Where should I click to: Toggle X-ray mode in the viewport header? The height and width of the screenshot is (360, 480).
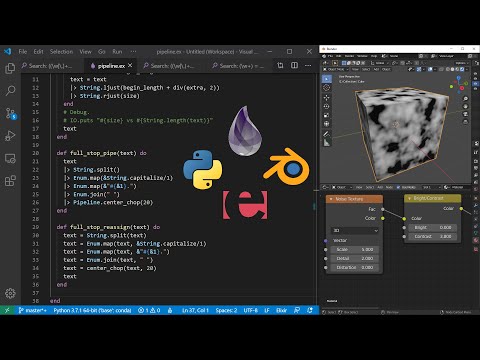[441, 69]
